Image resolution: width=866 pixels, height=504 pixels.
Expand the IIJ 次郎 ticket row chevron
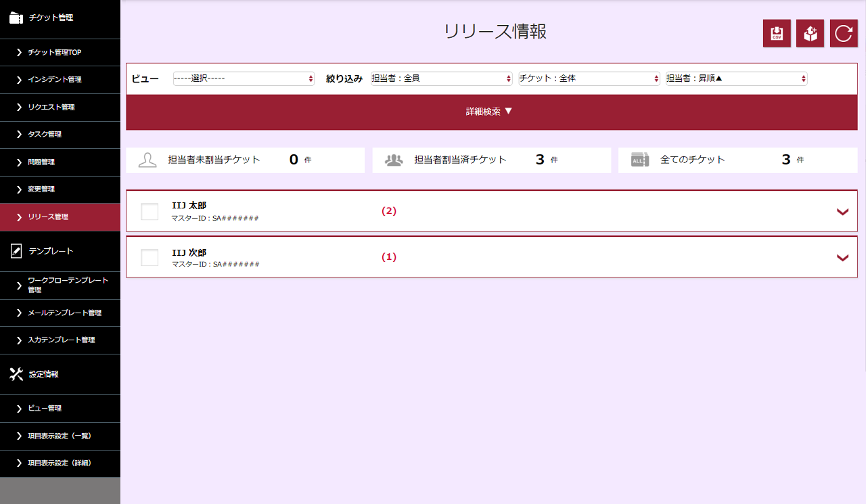(842, 258)
